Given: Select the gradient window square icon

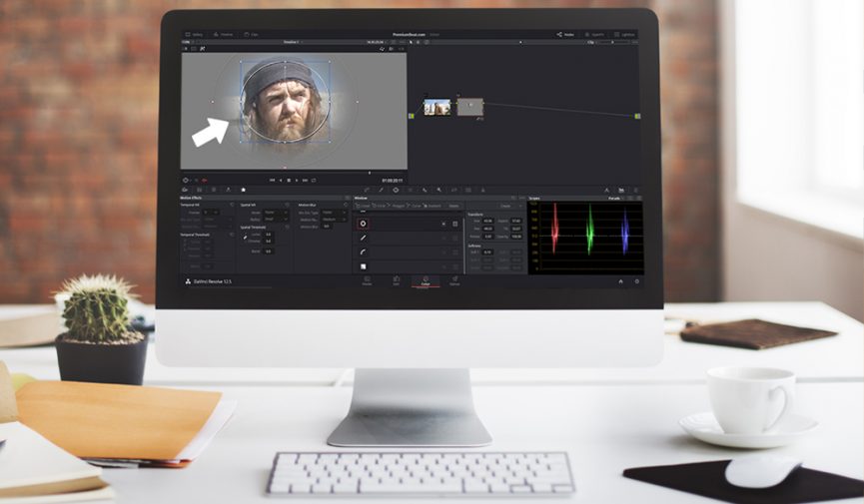Looking at the screenshot, I should [363, 266].
